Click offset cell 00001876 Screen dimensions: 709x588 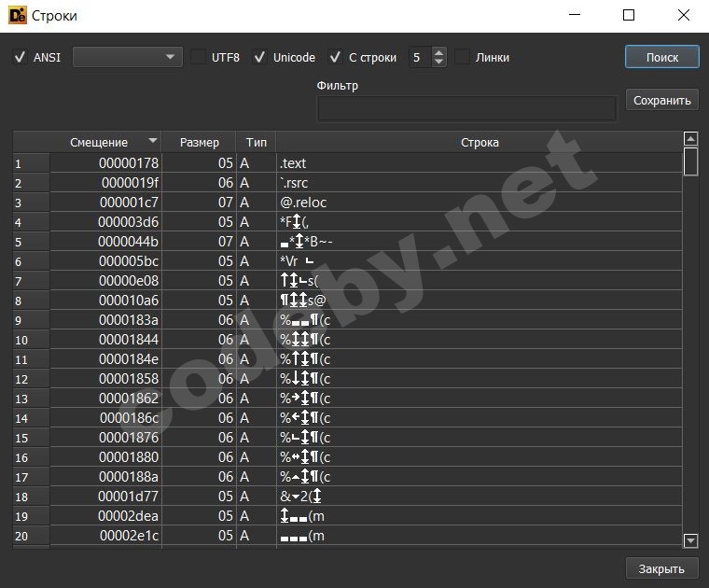(x=105, y=438)
